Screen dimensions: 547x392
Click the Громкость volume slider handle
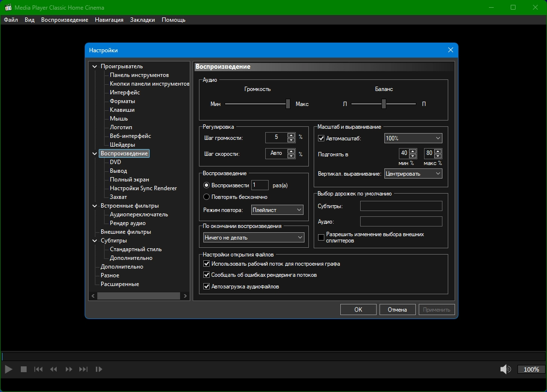click(288, 104)
